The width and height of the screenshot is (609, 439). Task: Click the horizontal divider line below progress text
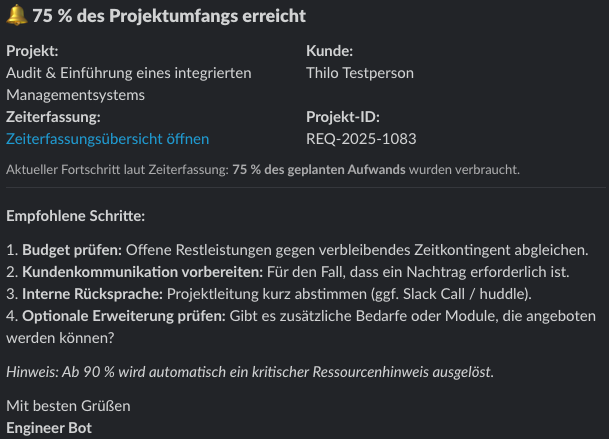[306, 188]
